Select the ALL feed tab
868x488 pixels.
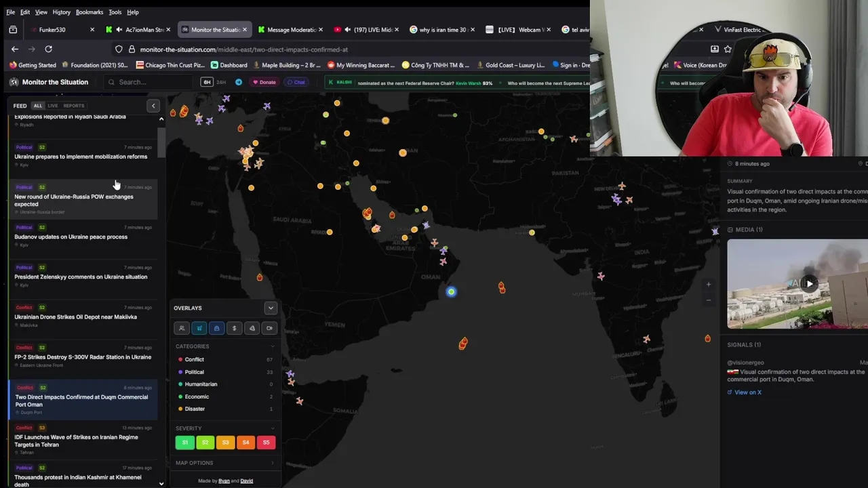coord(38,106)
